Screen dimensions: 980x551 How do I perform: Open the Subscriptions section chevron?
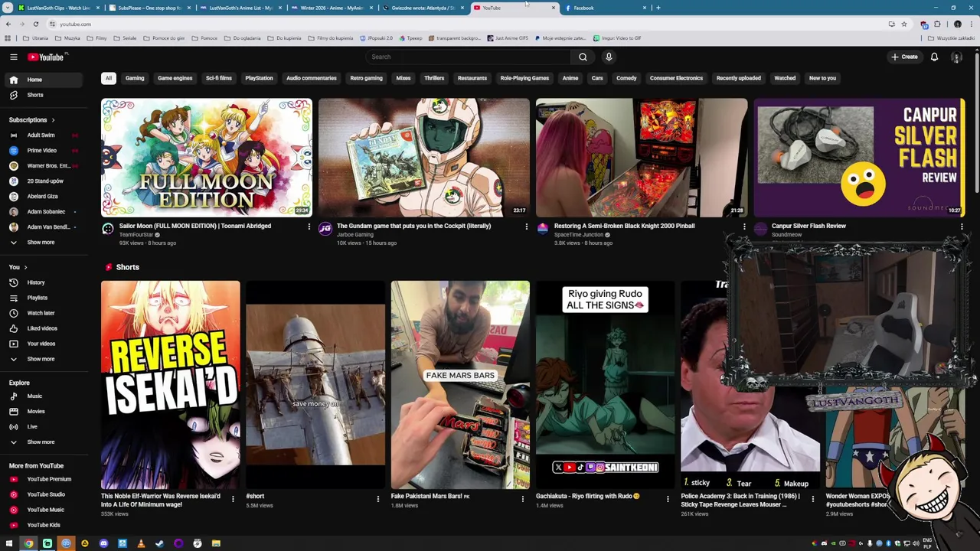[x=54, y=120]
